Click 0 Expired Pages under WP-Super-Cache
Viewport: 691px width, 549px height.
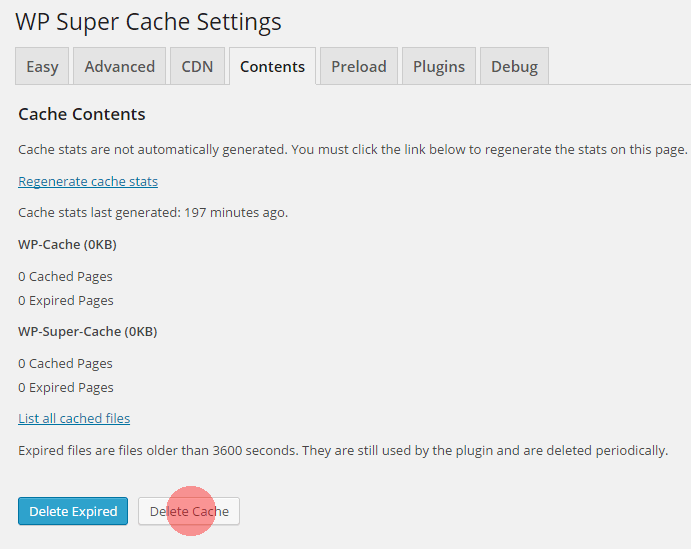click(66, 387)
